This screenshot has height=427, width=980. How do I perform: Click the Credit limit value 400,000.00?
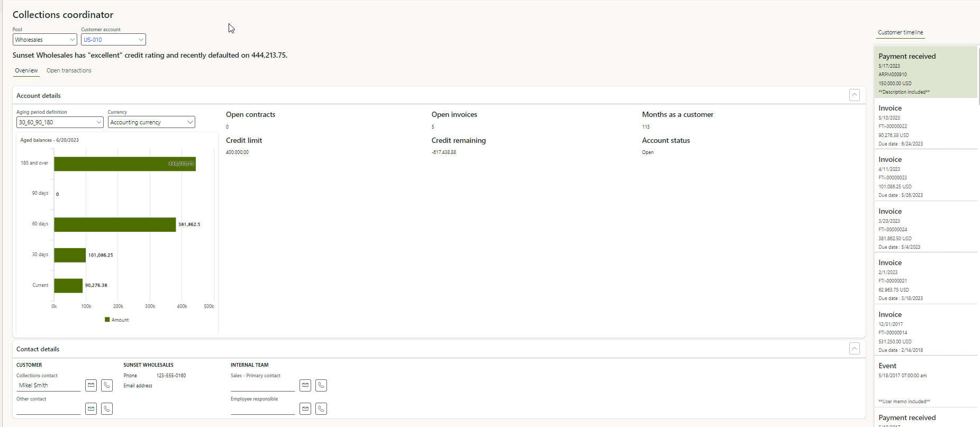[237, 152]
